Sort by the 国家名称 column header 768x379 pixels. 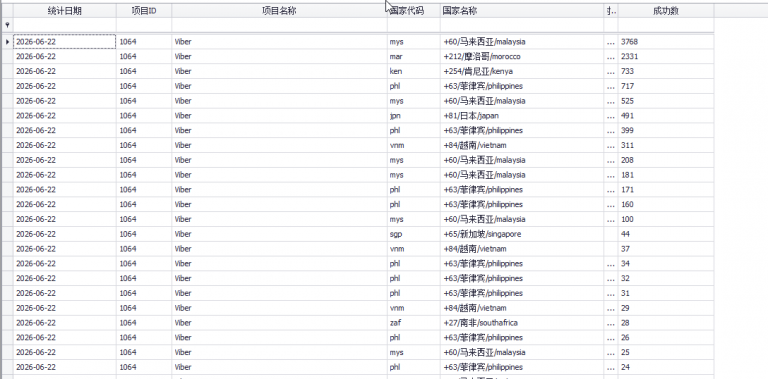click(522, 11)
